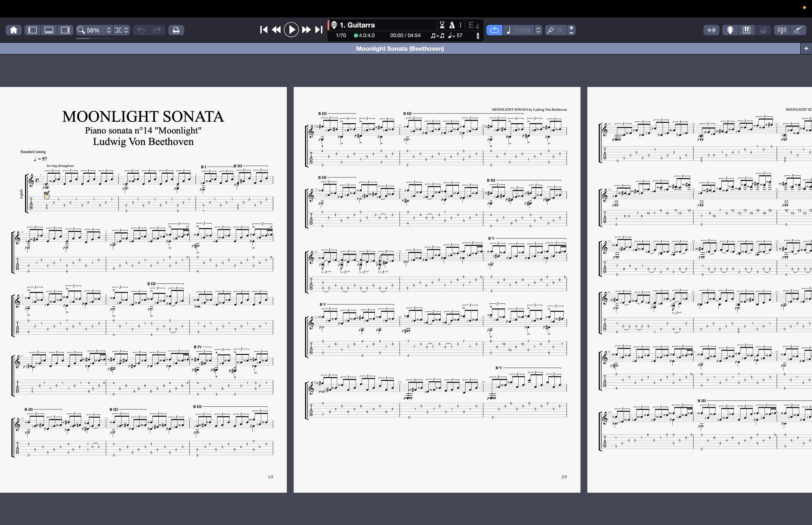Screen dimensions: 812x525
Task: Click the 00:00 / 04:54 time display
Action: [x=405, y=35]
